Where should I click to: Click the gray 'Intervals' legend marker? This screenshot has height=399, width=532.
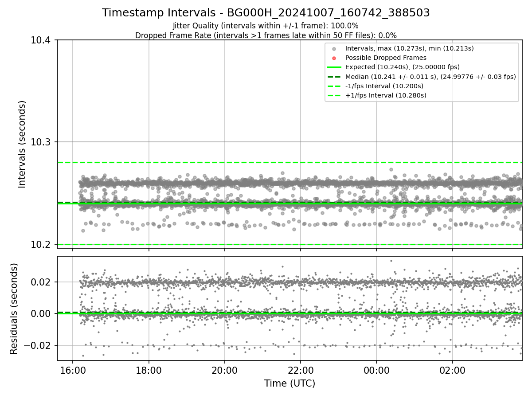(x=334, y=49)
